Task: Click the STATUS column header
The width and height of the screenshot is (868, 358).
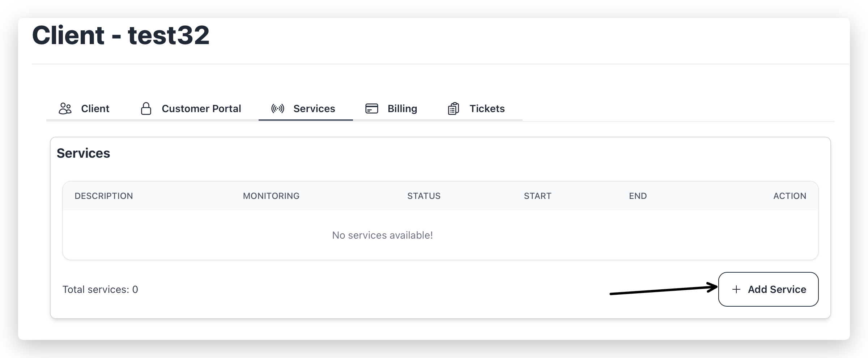Action: pyautogui.click(x=424, y=196)
